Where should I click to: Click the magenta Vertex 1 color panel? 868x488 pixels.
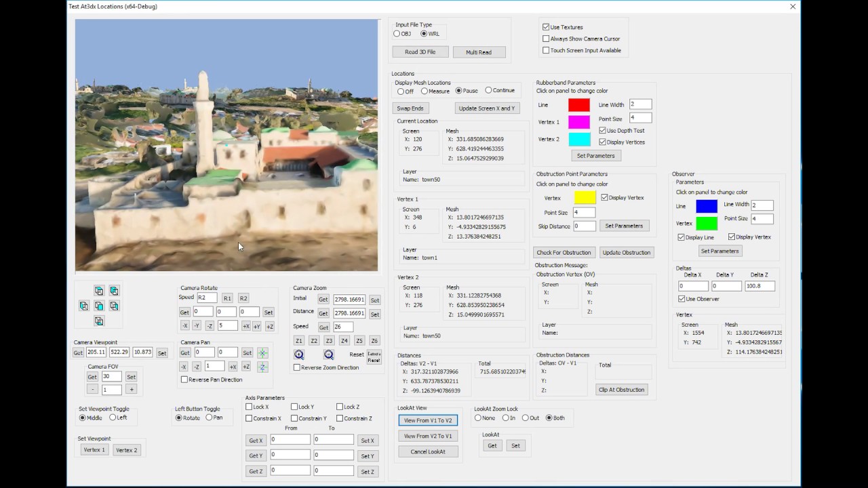coord(579,122)
